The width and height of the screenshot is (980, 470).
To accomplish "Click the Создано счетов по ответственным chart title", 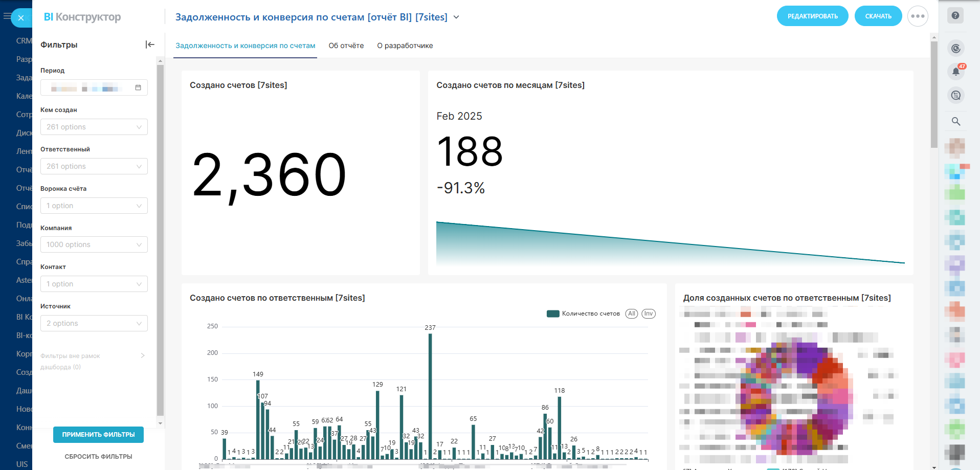I will tap(277, 298).
